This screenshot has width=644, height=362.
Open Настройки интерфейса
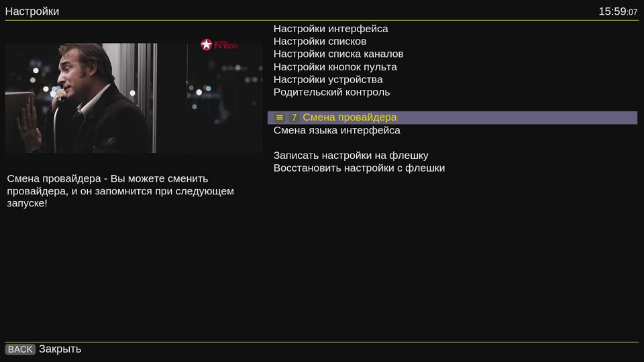[x=330, y=29]
